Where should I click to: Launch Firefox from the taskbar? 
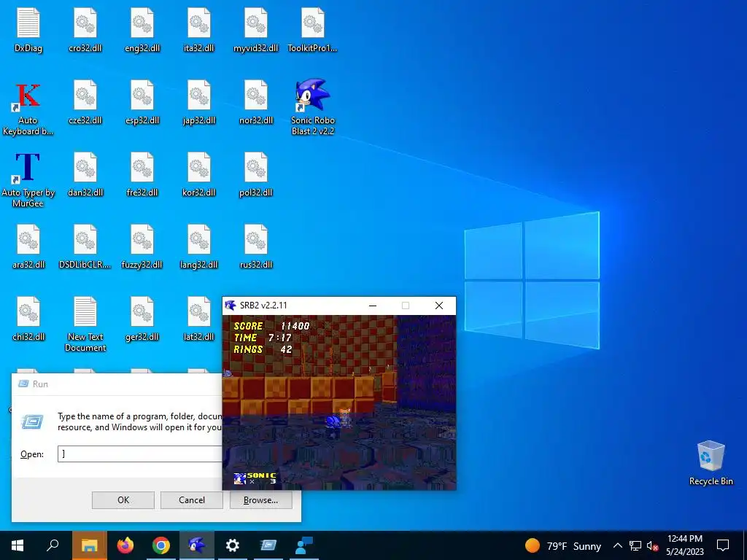125,545
